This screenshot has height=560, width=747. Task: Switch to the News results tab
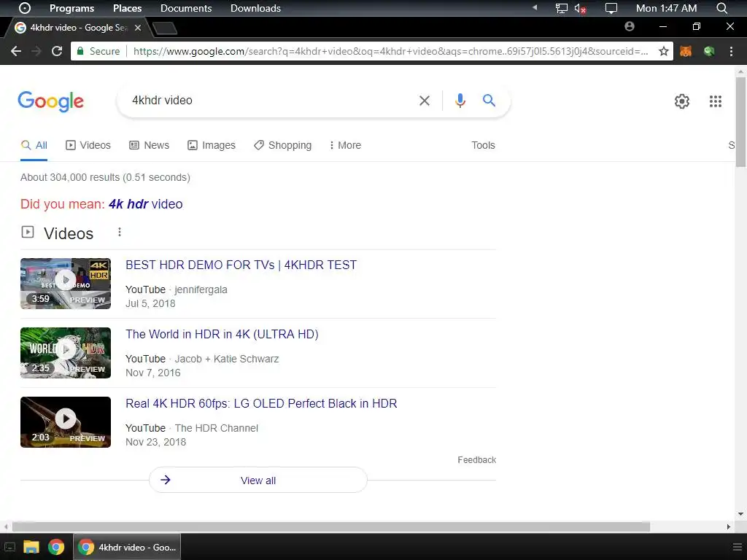click(x=149, y=145)
